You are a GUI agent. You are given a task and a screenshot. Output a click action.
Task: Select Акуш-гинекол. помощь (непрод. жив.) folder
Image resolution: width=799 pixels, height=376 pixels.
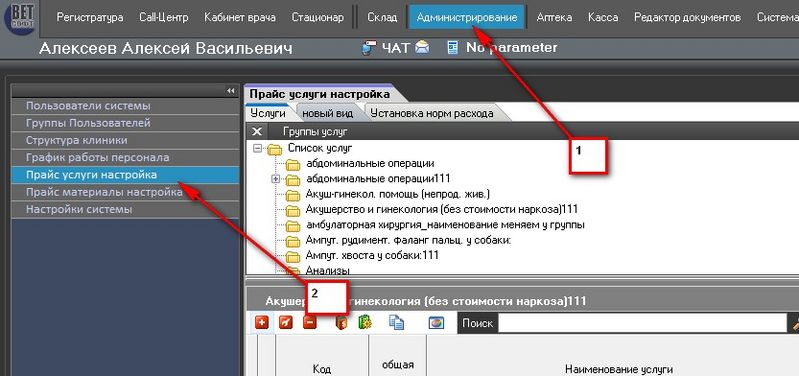click(398, 194)
